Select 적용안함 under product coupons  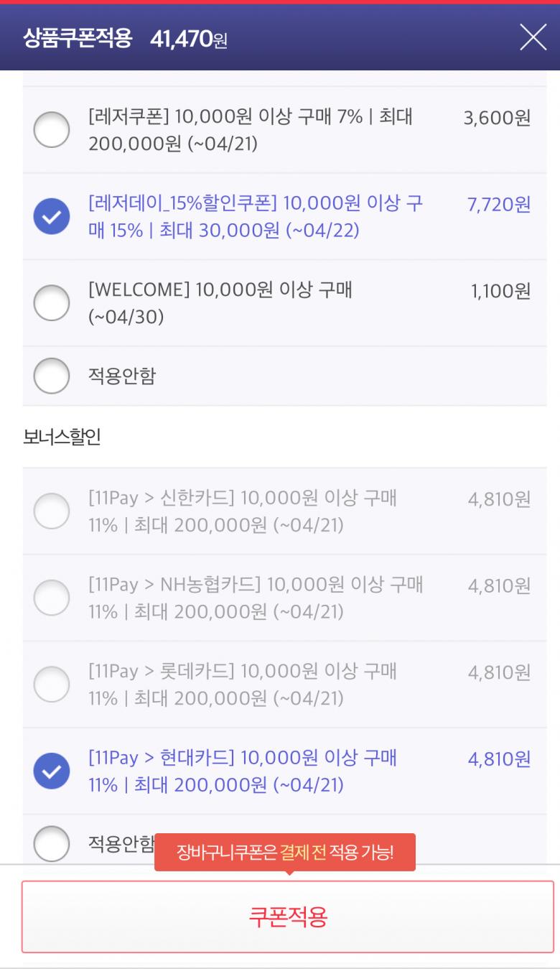(x=52, y=376)
